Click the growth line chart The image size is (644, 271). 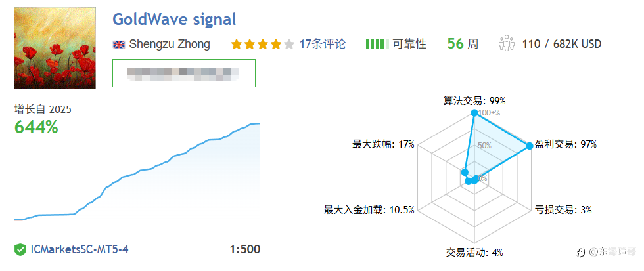[x=137, y=171]
